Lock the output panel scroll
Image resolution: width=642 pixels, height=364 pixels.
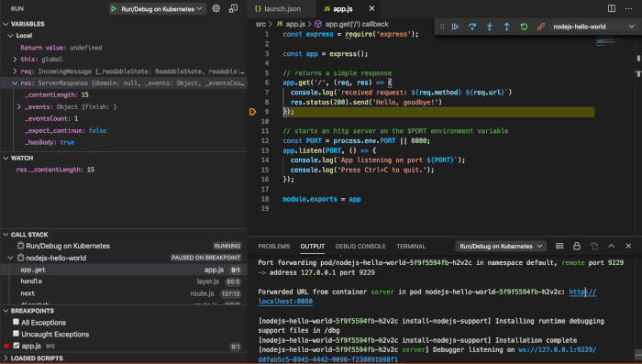point(577,246)
